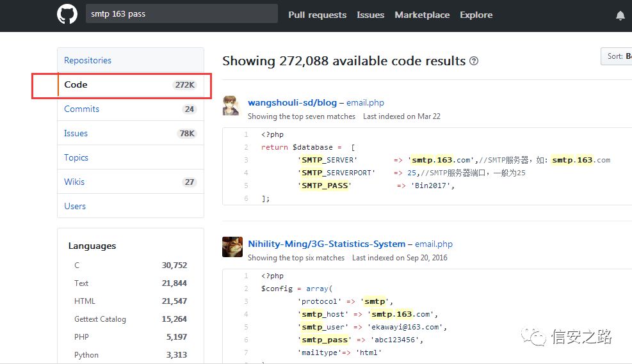Click 'Last indexed on Sep 20, 2016' text
Viewport: 632px width, 364px height.
coord(400,258)
